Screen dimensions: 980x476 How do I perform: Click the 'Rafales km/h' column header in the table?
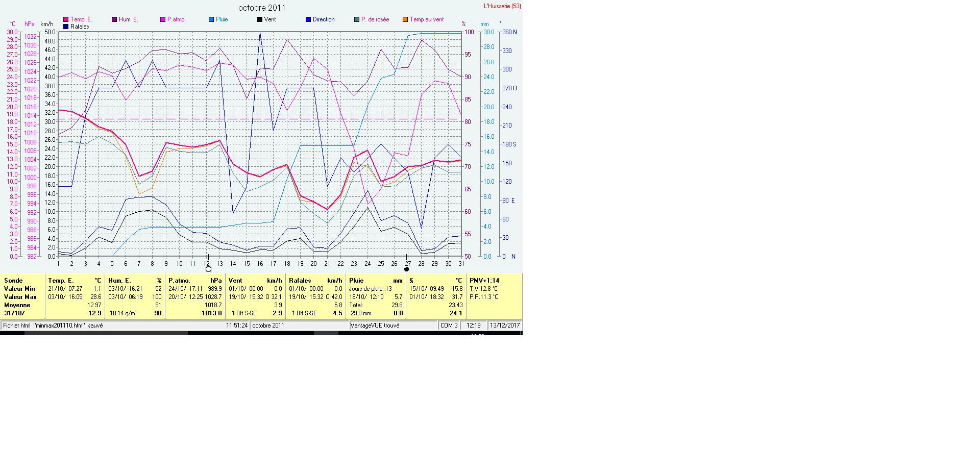point(315,281)
